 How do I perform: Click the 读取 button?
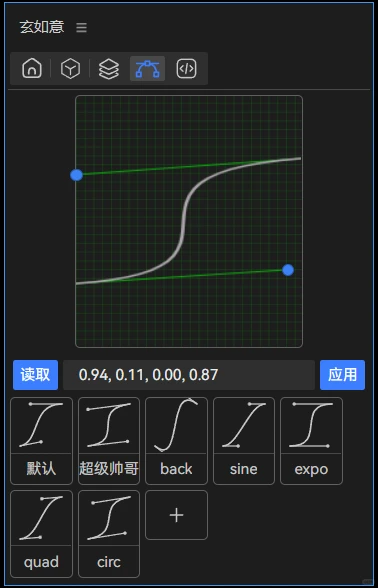pos(35,375)
